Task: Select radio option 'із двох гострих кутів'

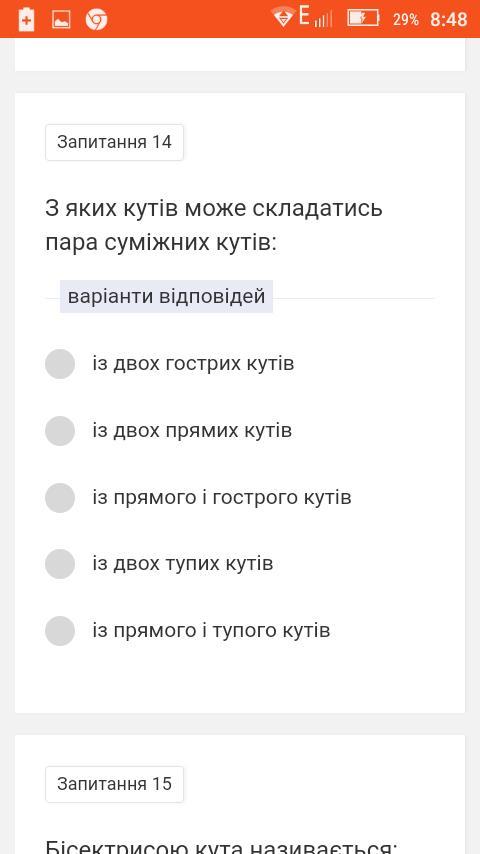Action: (x=60, y=364)
